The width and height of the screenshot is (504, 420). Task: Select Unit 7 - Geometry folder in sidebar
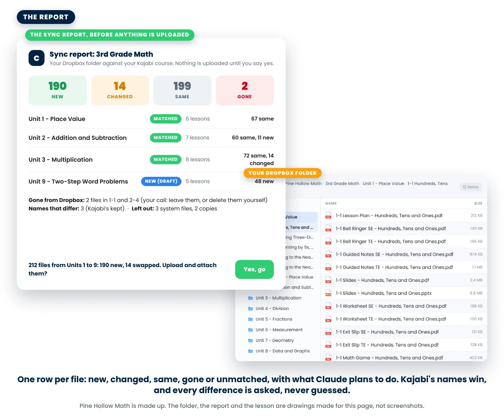[x=275, y=340]
